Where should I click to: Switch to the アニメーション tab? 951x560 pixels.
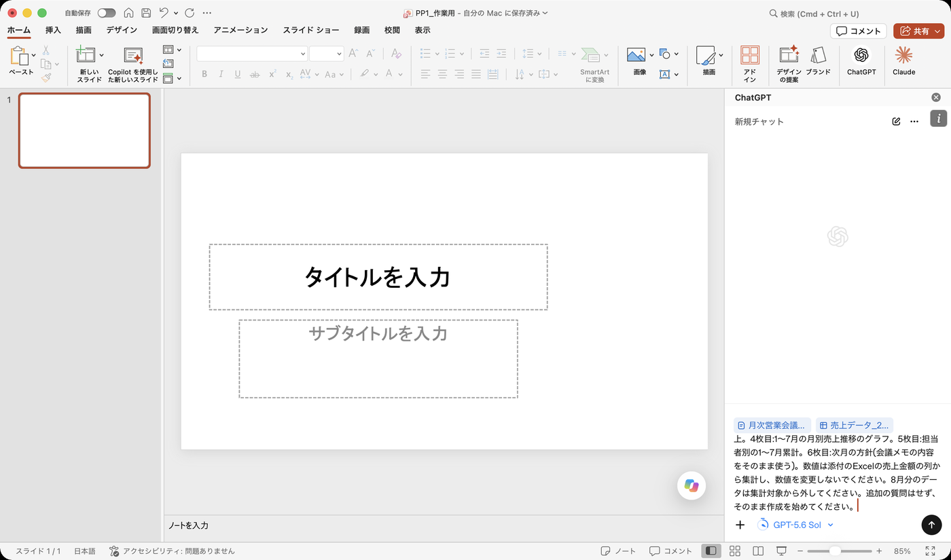coord(240,30)
